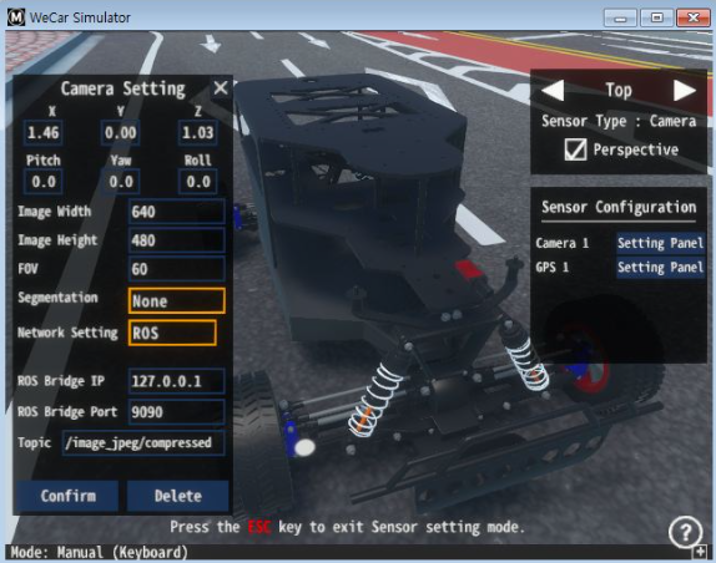
Task: Select the ROS Bridge IP field
Action: click(x=177, y=381)
